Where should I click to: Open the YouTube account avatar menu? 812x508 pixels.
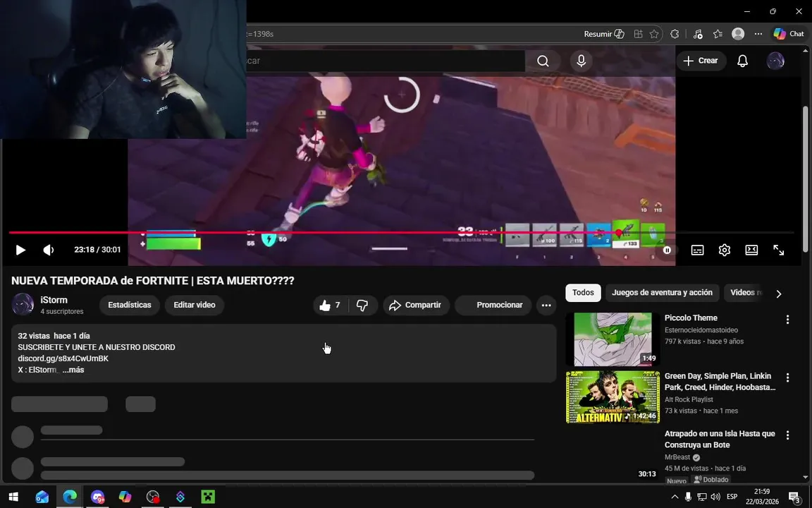point(775,61)
